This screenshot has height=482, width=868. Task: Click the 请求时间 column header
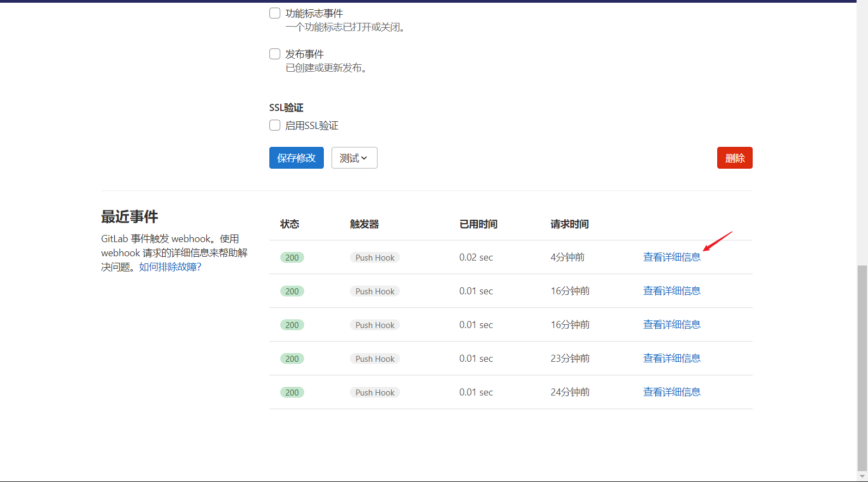[x=570, y=224]
